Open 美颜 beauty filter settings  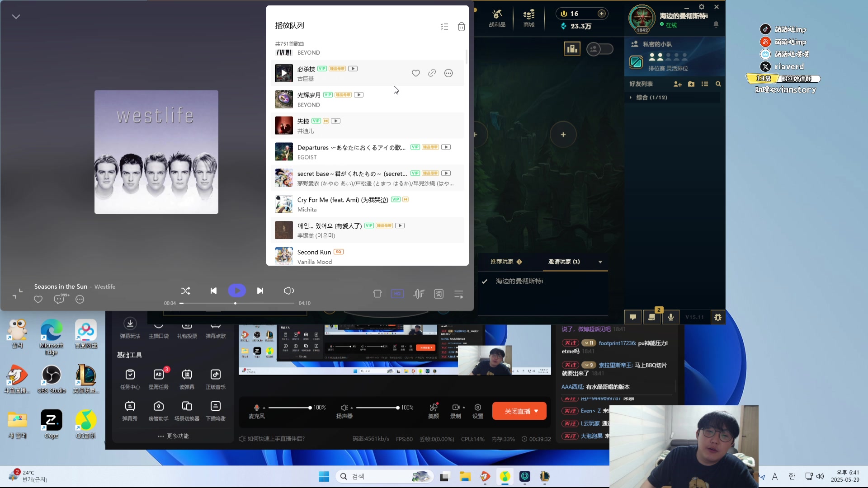434,411
